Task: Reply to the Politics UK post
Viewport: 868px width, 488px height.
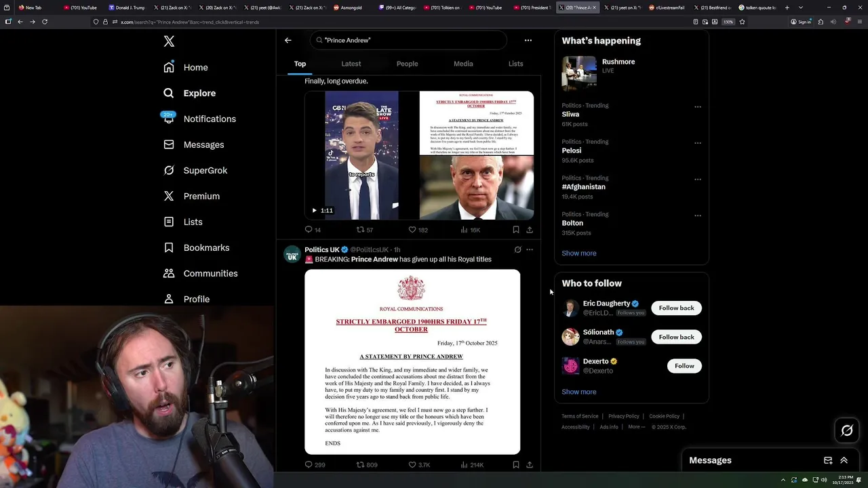Action: (315, 465)
